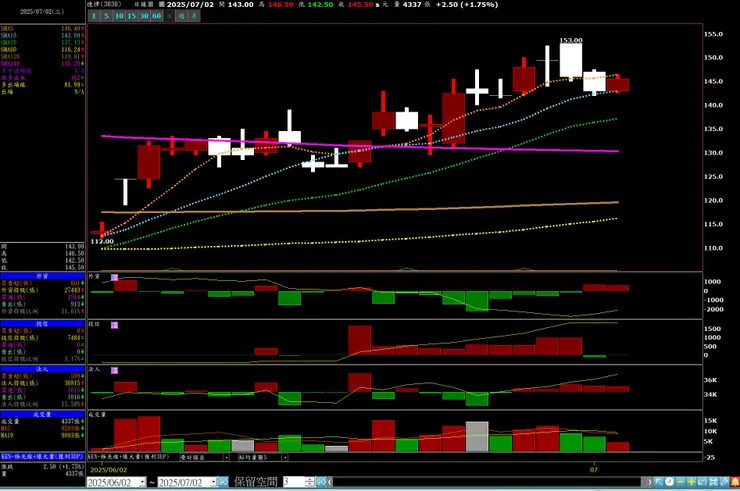Open the 法人 pane settings grid icon
The width and height of the screenshot is (740, 491).
click(x=114, y=371)
